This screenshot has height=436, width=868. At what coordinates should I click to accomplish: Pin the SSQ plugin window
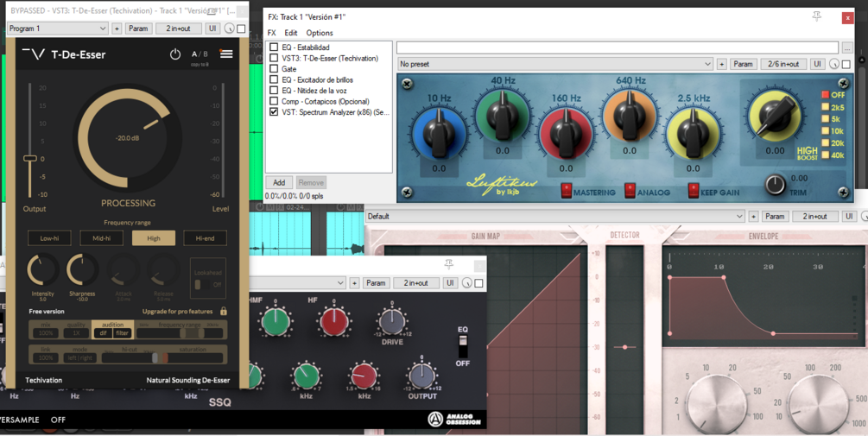[x=449, y=263]
